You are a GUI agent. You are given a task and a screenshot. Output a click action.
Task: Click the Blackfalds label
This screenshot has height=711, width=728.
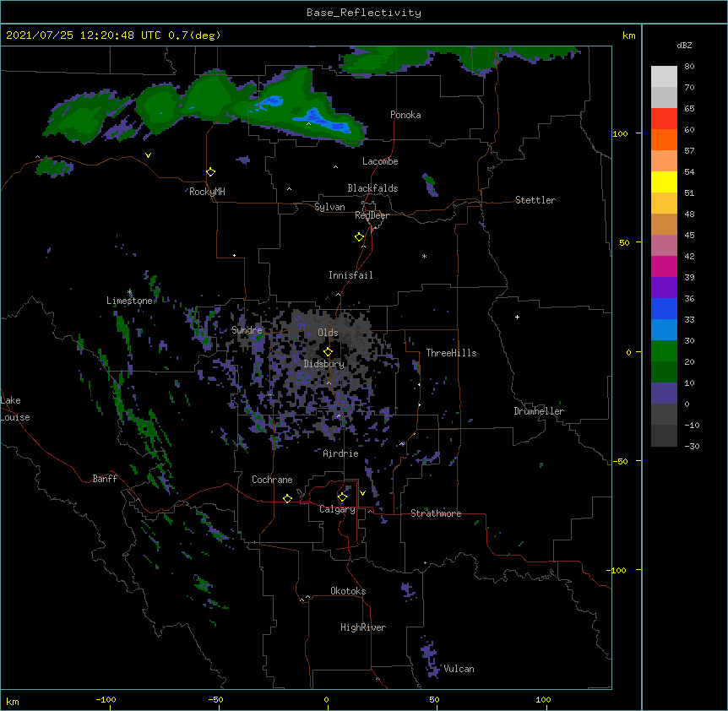pyautogui.click(x=372, y=188)
